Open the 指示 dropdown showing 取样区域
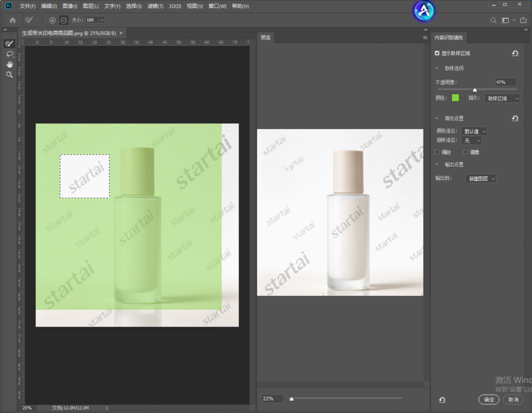532x413 pixels. tap(502, 98)
